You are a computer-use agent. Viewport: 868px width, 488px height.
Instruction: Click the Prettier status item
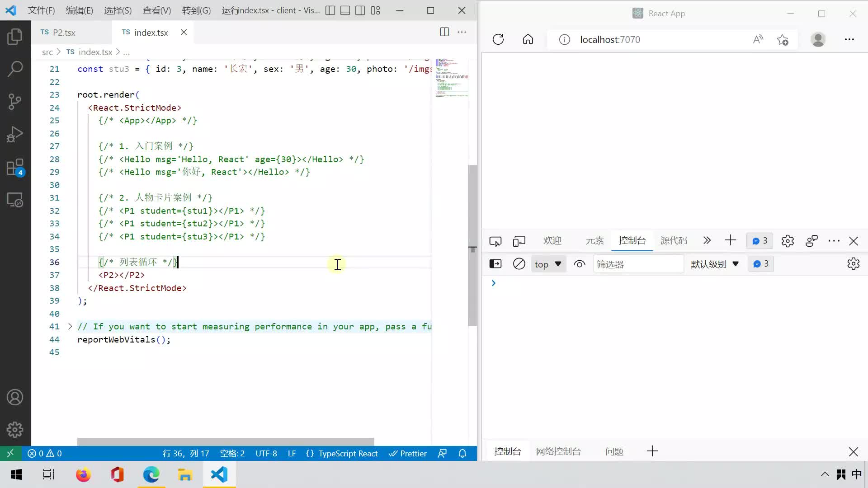pyautogui.click(x=407, y=453)
